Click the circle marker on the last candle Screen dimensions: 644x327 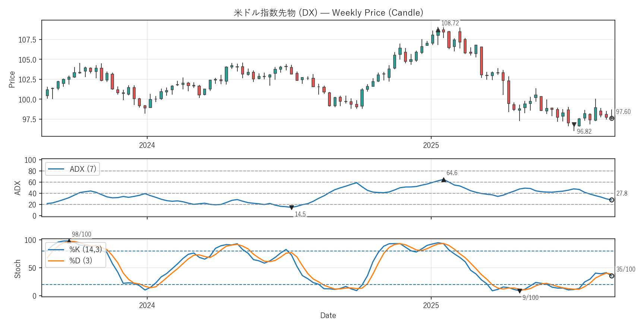pos(612,118)
